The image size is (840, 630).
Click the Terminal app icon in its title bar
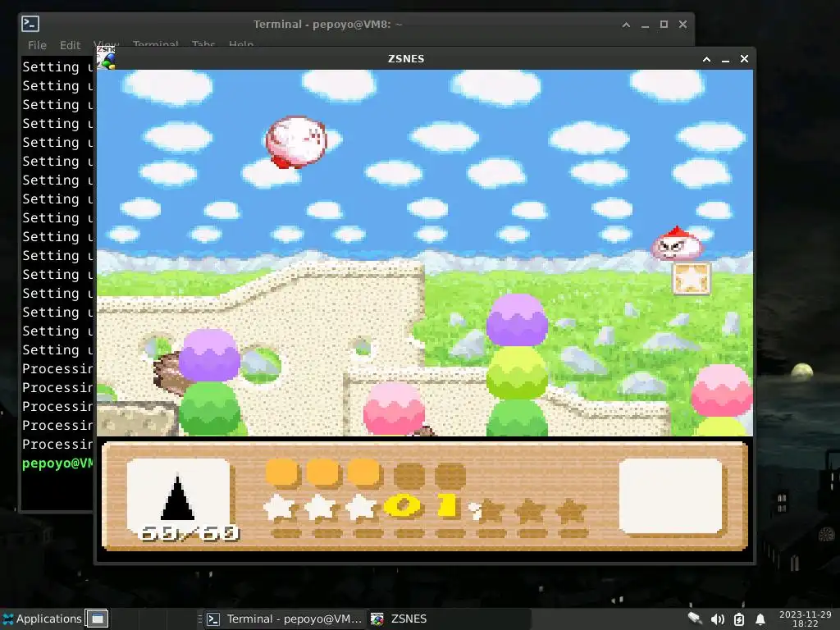(x=30, y=24)
